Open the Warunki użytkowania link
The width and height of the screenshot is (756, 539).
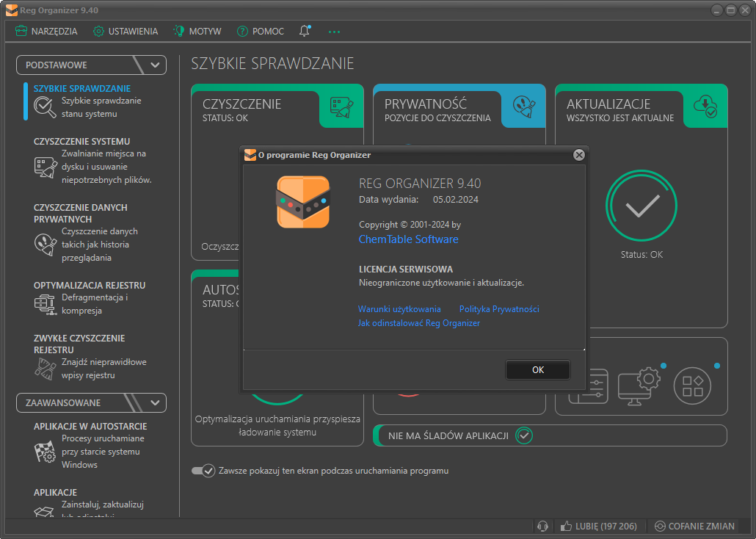(399, 309)
